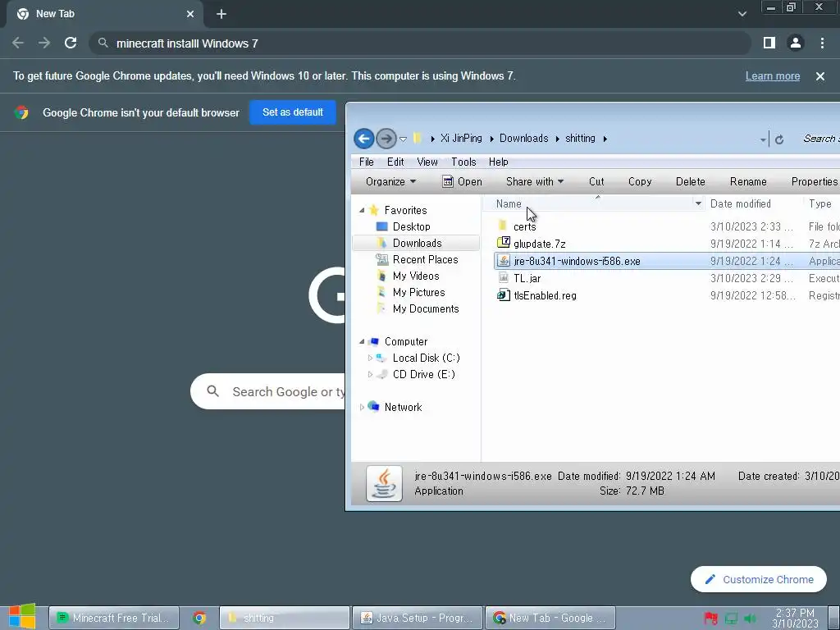840x630 pixels.
Task: Open Share with dropdown
Action: [535, 181]
